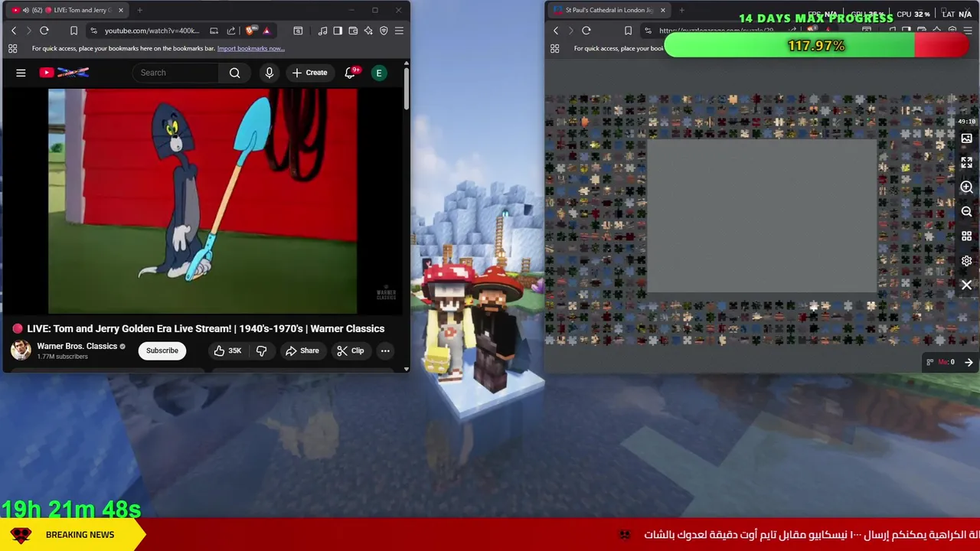
Task: Open more actions three-dot menu below video
Action: [x=385, y=350]
